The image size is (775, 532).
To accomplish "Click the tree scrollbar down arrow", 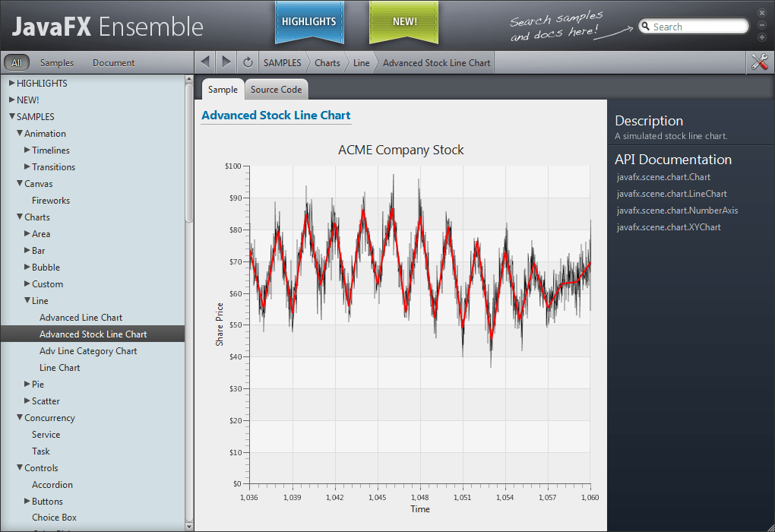I will (x=188, y=527).
